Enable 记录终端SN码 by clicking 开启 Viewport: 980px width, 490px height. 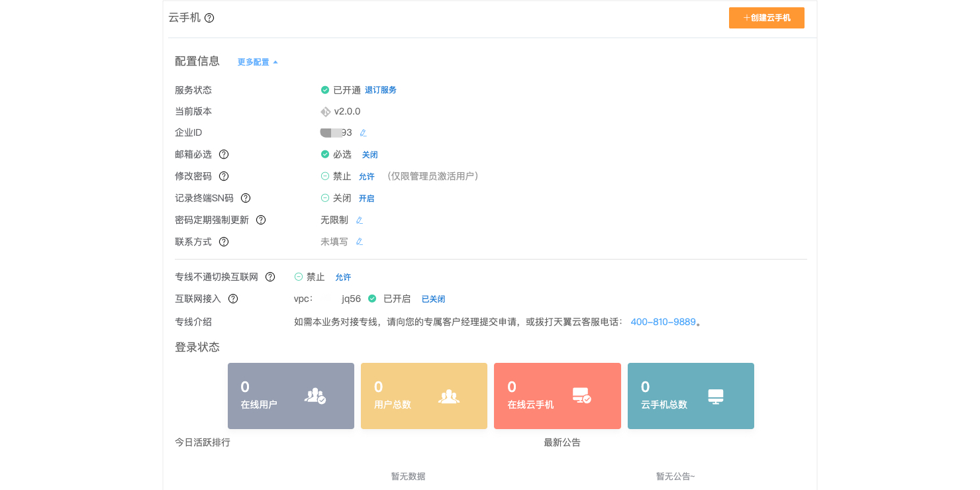366,198
